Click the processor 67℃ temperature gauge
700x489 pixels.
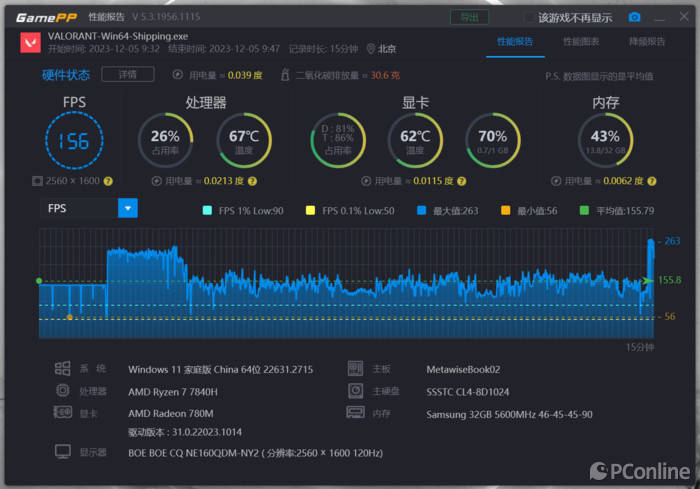click(244, 140)
